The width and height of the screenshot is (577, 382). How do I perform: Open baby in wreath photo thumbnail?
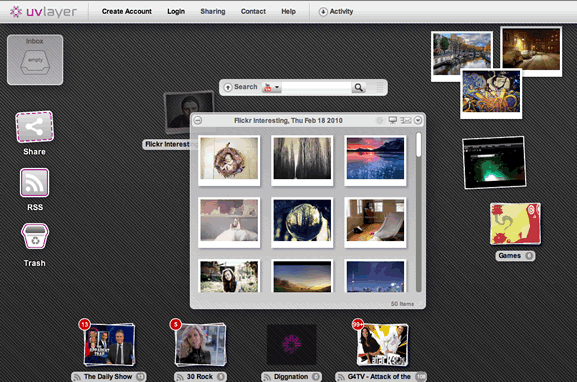[229, 160]
